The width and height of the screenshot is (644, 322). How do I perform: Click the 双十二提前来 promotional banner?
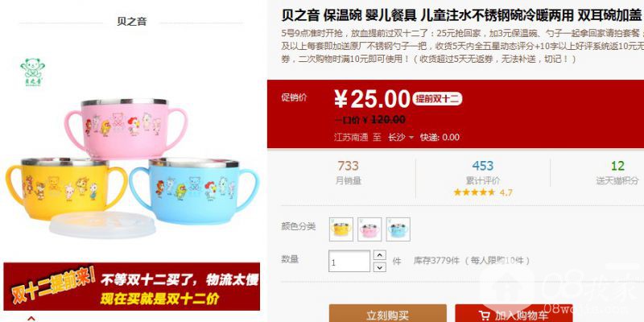132,287
